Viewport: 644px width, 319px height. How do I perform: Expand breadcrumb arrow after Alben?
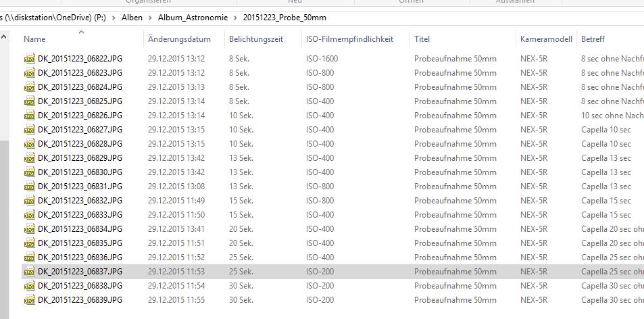pos(151,18)
